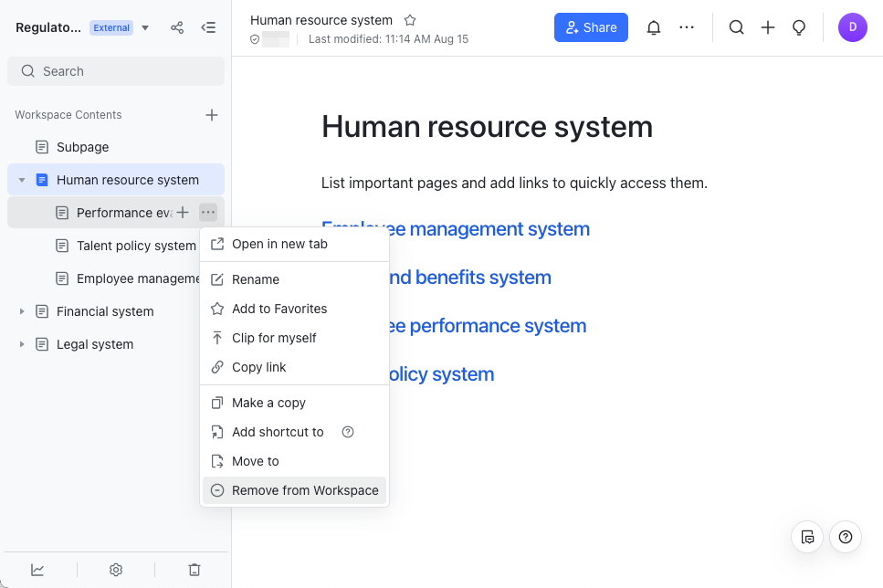
Task: Open workspace settings gear icon
Action: point(115,570)
